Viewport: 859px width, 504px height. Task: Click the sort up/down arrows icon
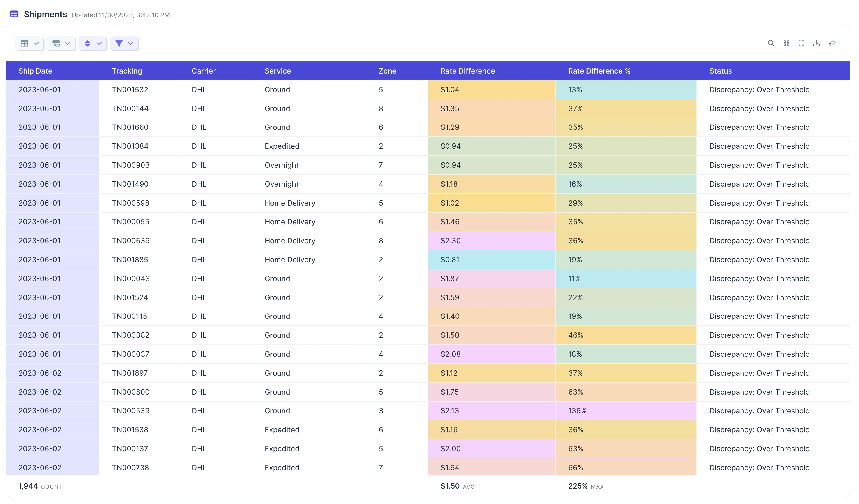coord(88,43)
